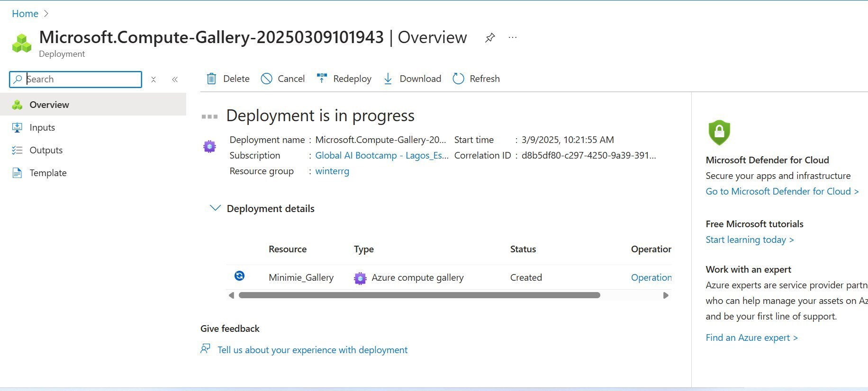
Task: Open the more options ellipsis menu
Action: pos(513,37)
